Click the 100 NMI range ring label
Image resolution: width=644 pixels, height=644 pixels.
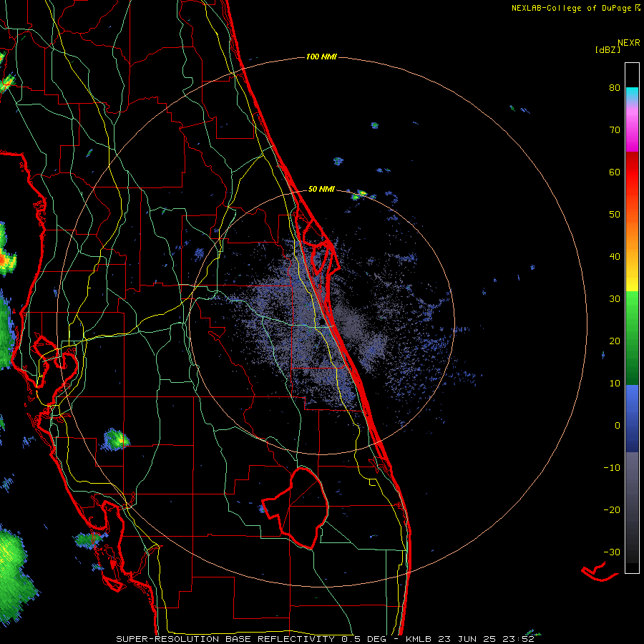[x=321, y=57]
